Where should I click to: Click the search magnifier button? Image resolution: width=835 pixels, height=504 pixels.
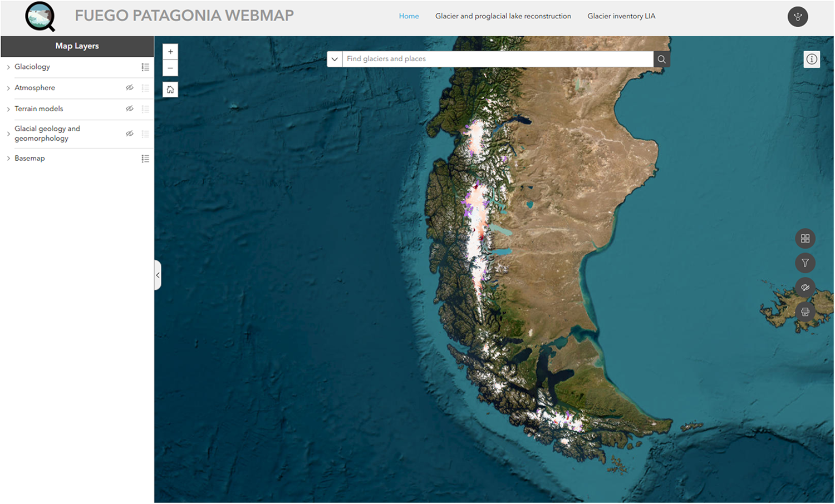(x=661, y=59)
